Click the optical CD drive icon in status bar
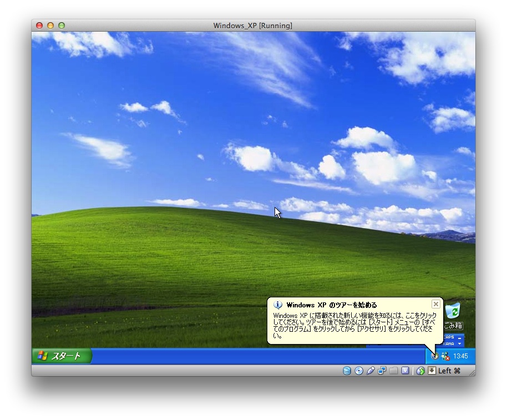 pos(359,371)
